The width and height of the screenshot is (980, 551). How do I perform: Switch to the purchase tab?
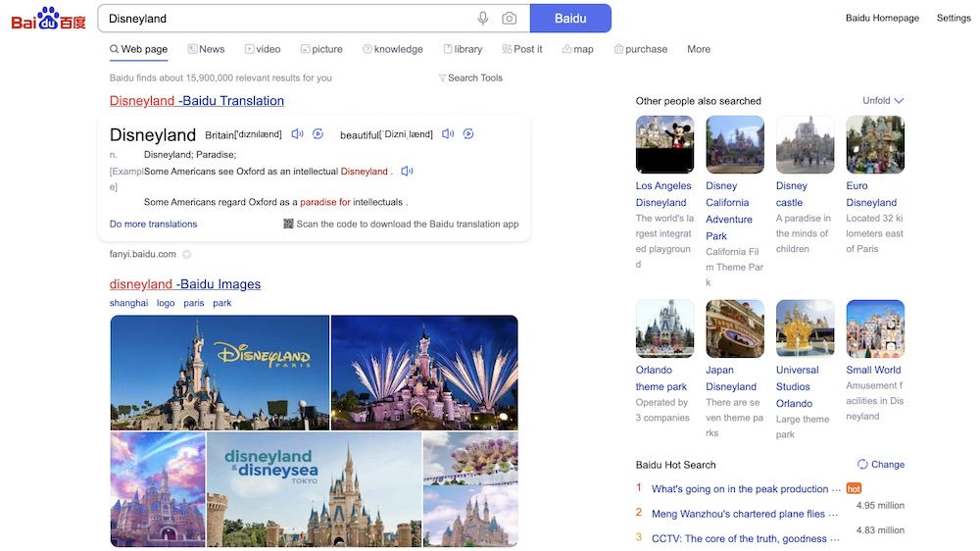point(641,49)
